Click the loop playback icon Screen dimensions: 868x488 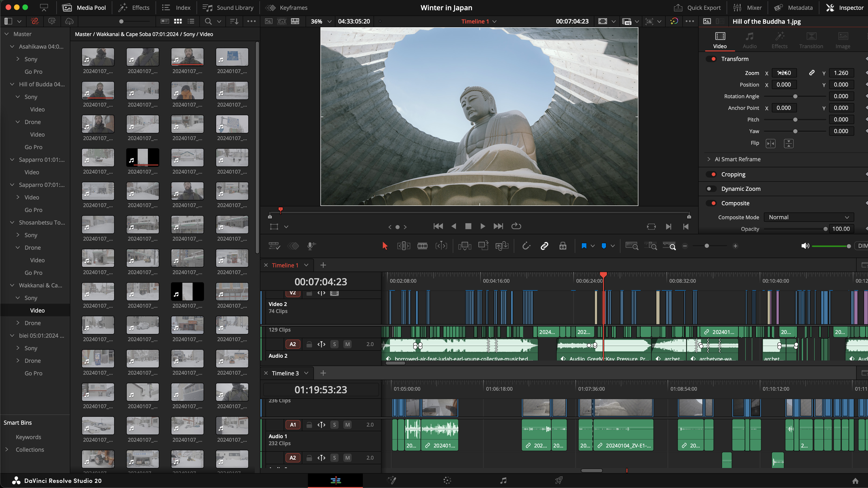(516, 226)
